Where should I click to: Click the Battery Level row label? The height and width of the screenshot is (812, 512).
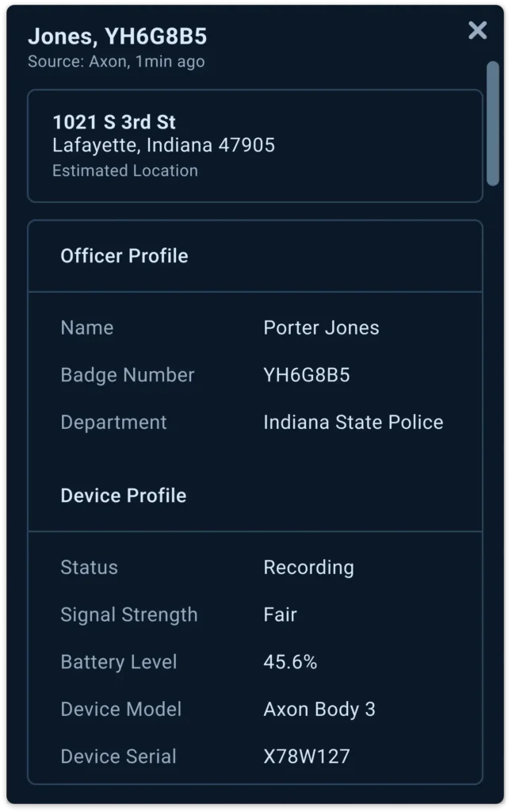tap(118, 661)
